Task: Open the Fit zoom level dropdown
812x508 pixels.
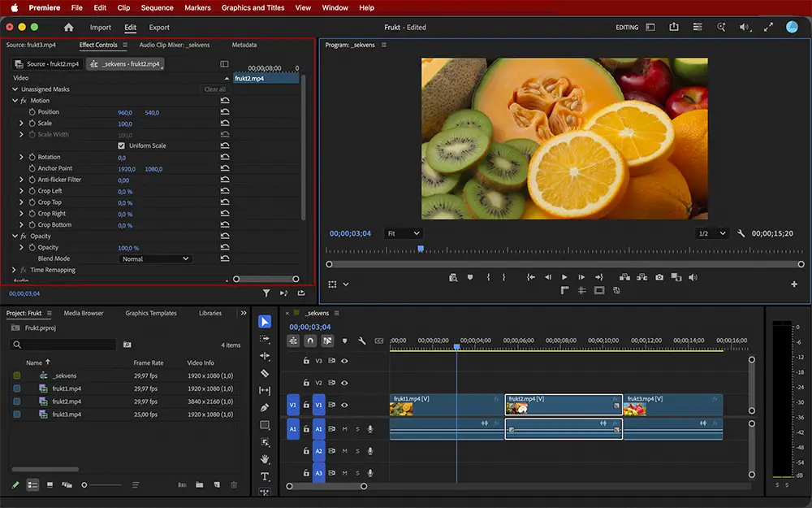Action: coord(404,233)
